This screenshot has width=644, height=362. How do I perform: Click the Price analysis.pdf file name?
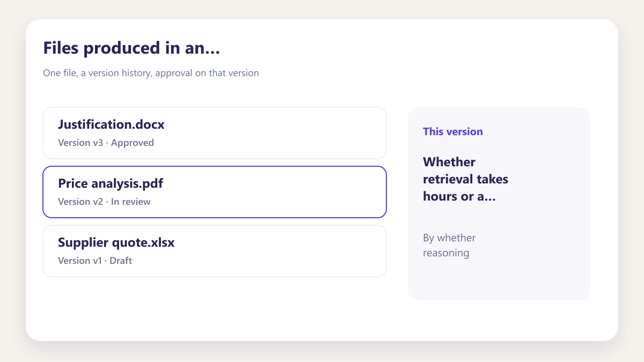pos(111,183)
